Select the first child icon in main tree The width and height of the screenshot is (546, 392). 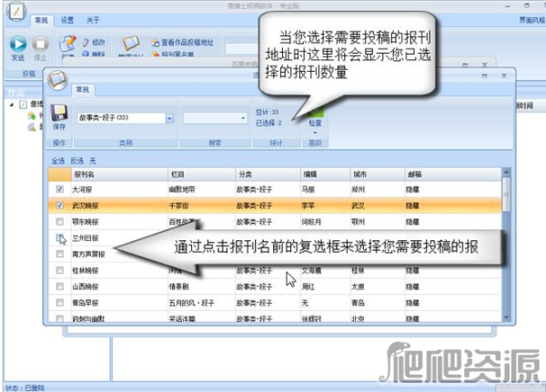(32, 116)
